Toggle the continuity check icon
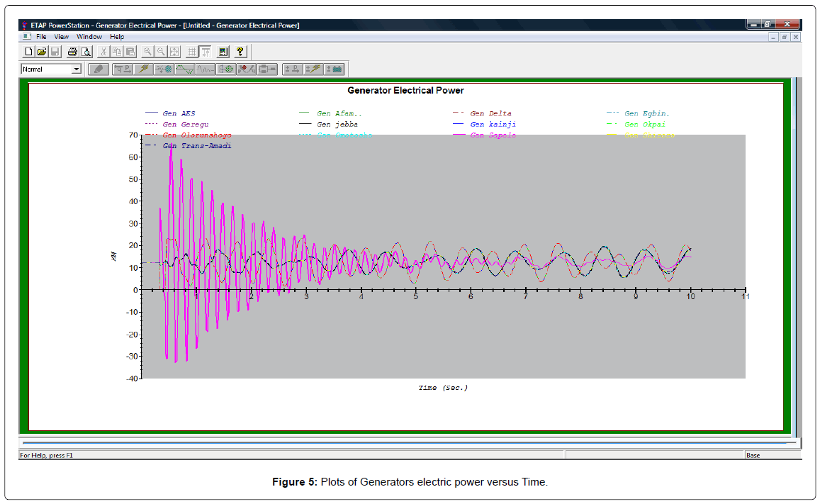 [x=206, y=51]
